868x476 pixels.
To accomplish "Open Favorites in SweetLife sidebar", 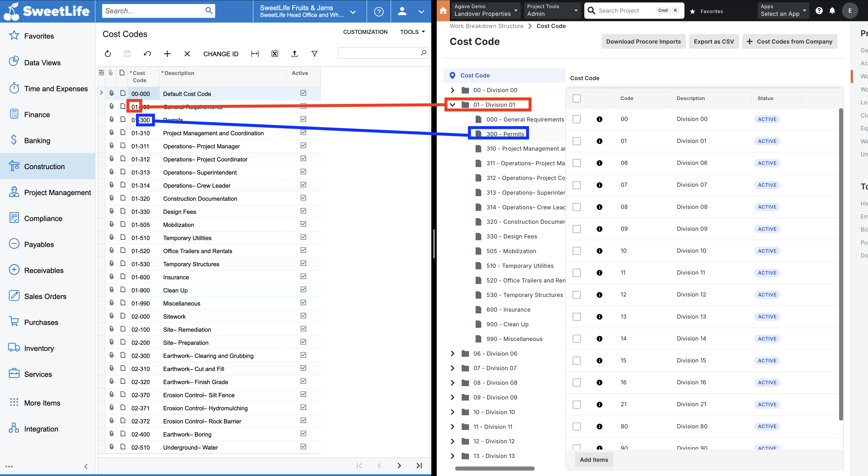I will click(39, 36).
